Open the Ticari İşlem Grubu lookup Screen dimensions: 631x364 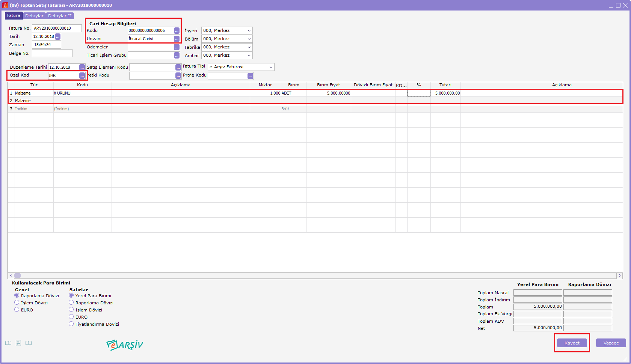177,56
